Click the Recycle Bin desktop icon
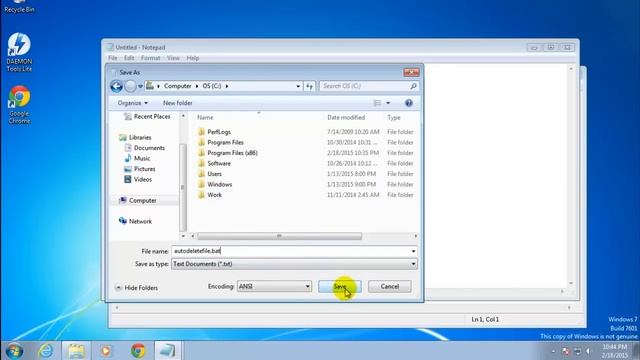 pyautogui.click(x=19, y=7)
